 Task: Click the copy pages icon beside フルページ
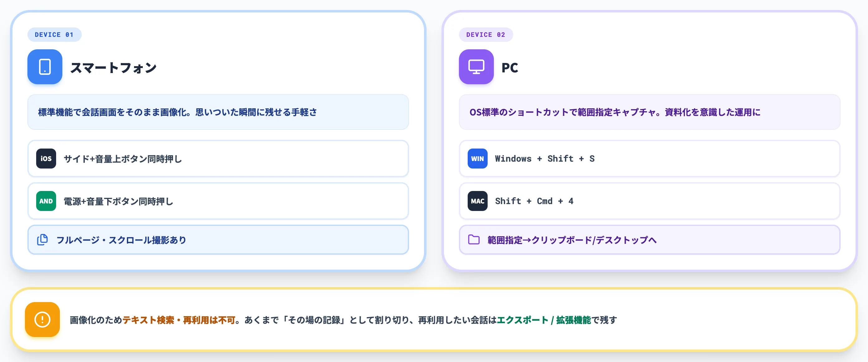(42, 240)
